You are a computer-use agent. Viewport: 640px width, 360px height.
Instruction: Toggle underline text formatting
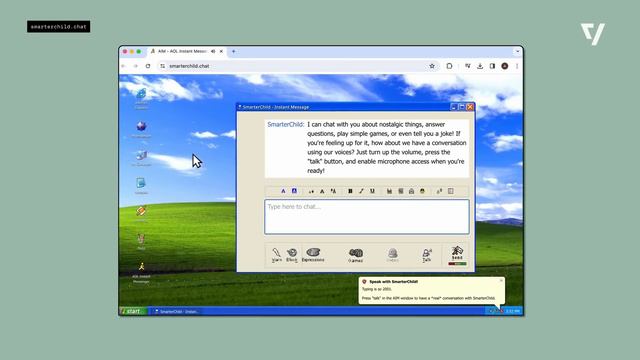click(x=372, y=191)
